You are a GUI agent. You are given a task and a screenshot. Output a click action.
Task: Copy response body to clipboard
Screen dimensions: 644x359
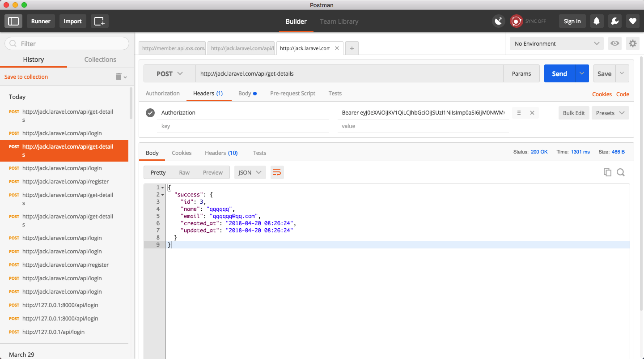(607, 172)
